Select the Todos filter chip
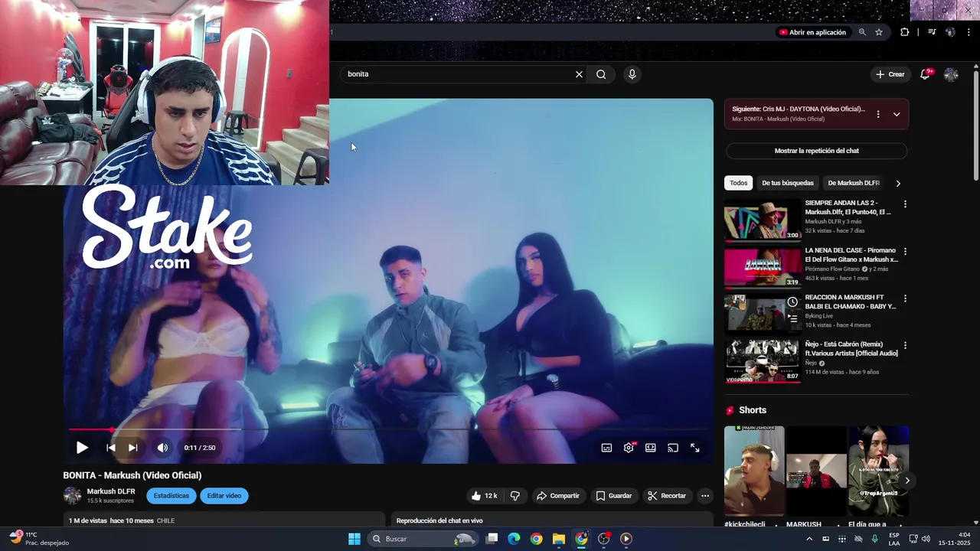 (x=738, y=183)
